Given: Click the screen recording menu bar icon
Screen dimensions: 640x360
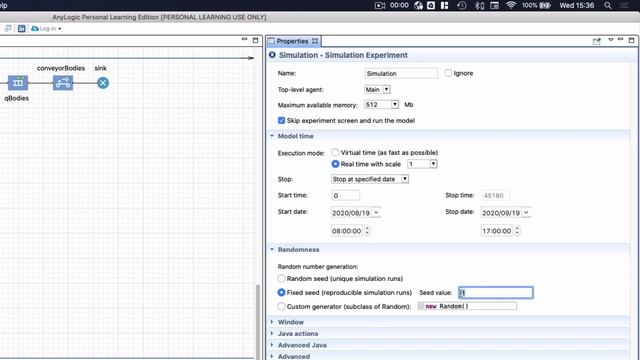Looking at the screenshot, I should click(380, 5).
